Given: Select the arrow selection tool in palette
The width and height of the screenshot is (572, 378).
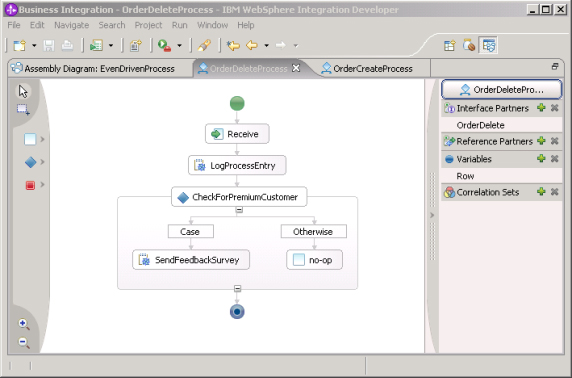Looking at the screenshot, I should click(x=23, y=91).
